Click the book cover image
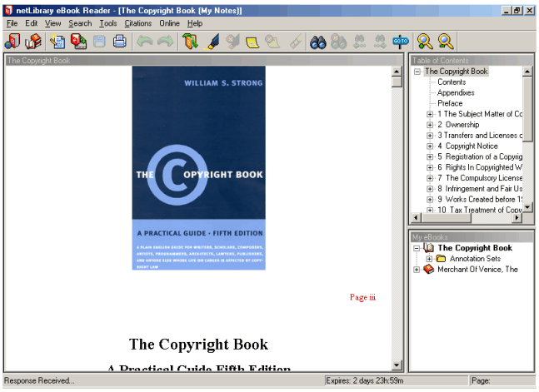The width and height of the screenshot is (539, 392). 198,167
